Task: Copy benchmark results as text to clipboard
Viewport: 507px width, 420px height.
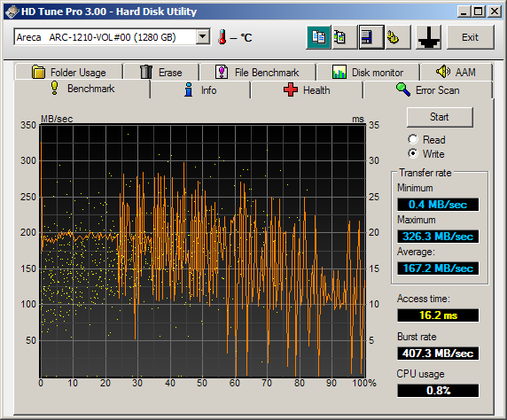Action: coord(318,37)
